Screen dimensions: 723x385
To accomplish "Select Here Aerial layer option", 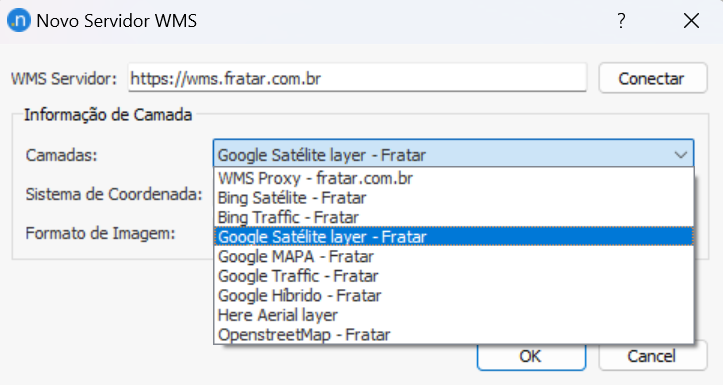I will pos(454,315).
